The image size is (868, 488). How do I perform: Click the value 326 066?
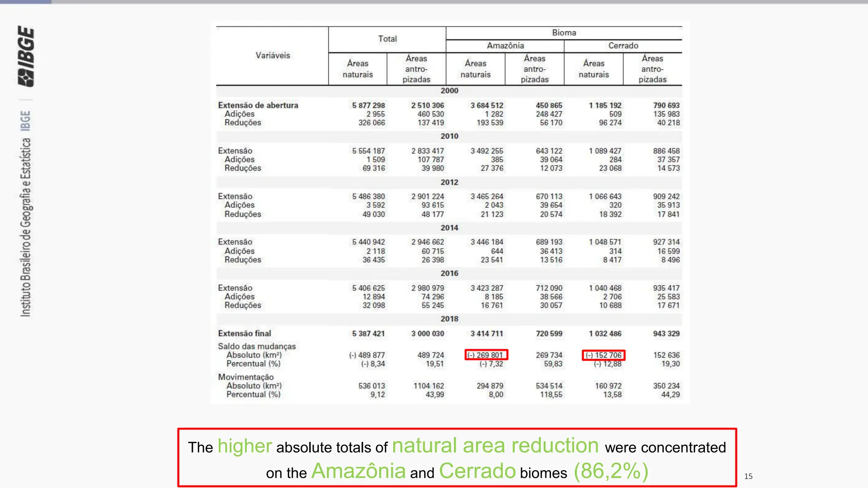click(x=372, y=123)
